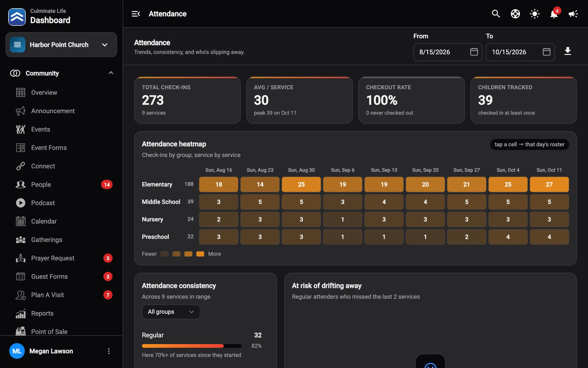Collapse sidebar with the menu toggle icon
The height and width of the screenshot is (368, 588).
click(x=136, y=14)
